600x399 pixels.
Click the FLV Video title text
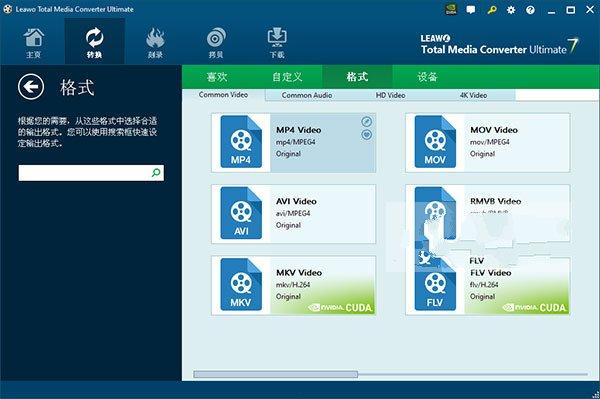click(x=491, y=273)
